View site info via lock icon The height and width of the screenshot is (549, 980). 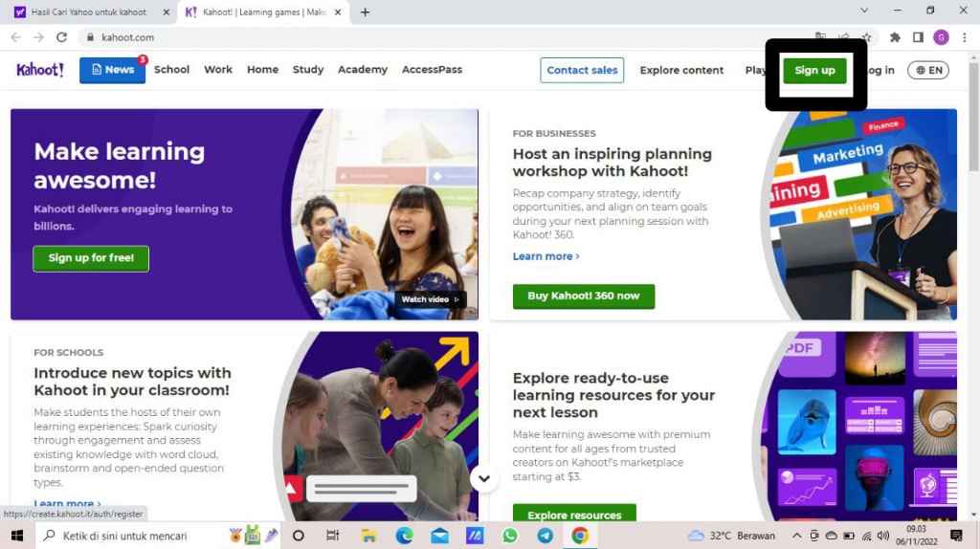(x=90, y=37)
